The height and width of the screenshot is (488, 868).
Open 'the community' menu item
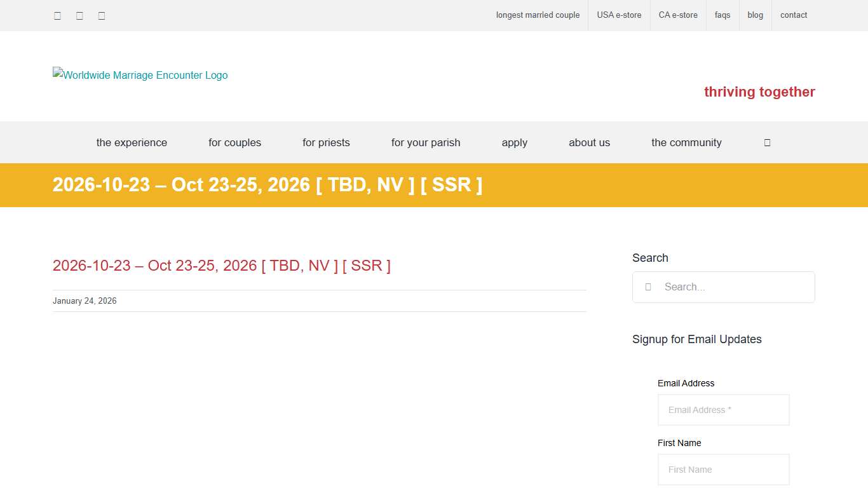coord(686,142)
